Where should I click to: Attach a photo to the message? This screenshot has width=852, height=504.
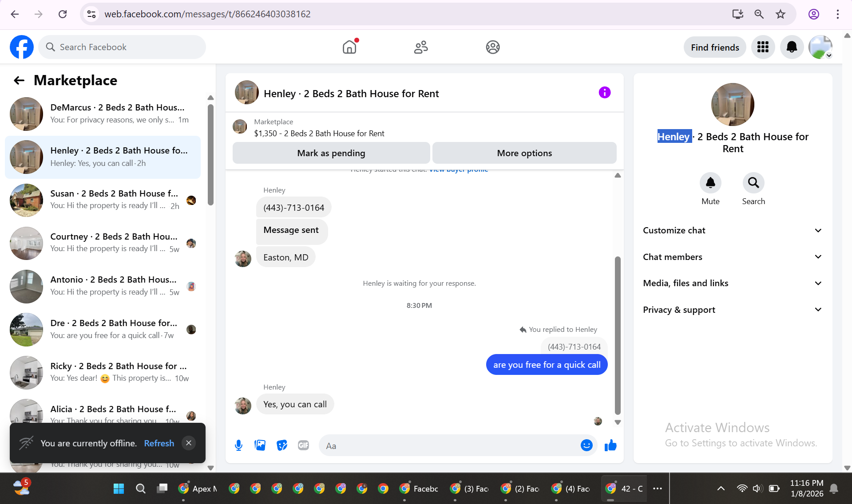(x=260, y=445)
